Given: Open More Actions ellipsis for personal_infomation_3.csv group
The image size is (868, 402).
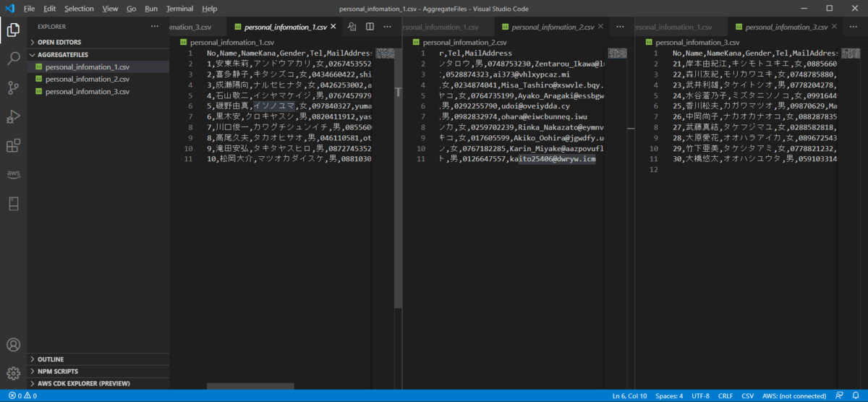Looking at the screenshot, I should coord(854,27).
